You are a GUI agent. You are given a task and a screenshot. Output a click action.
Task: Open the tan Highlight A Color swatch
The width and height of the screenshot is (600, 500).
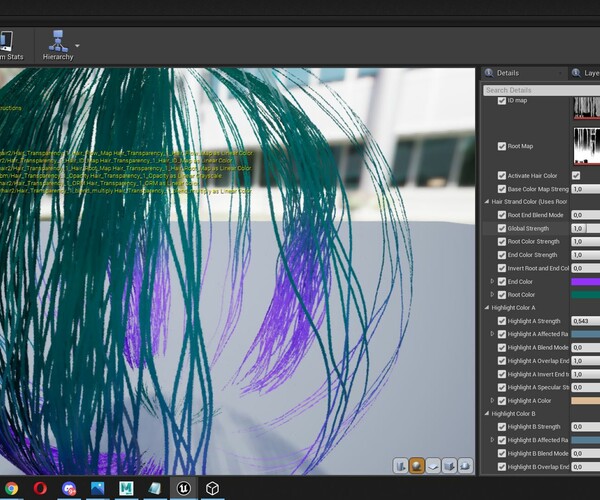pyautogui.click(x=585, y=401)
